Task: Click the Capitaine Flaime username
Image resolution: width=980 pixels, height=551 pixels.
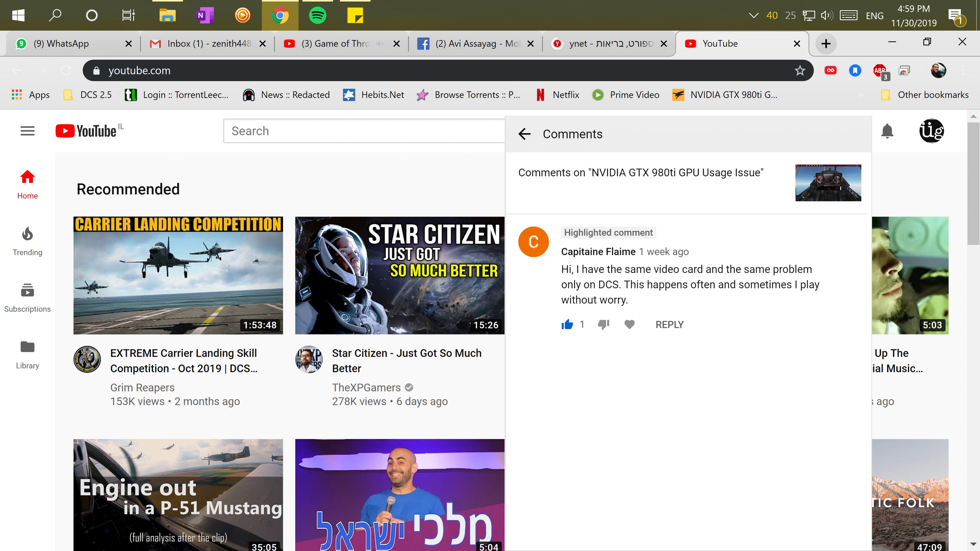Action: [598, 251]
